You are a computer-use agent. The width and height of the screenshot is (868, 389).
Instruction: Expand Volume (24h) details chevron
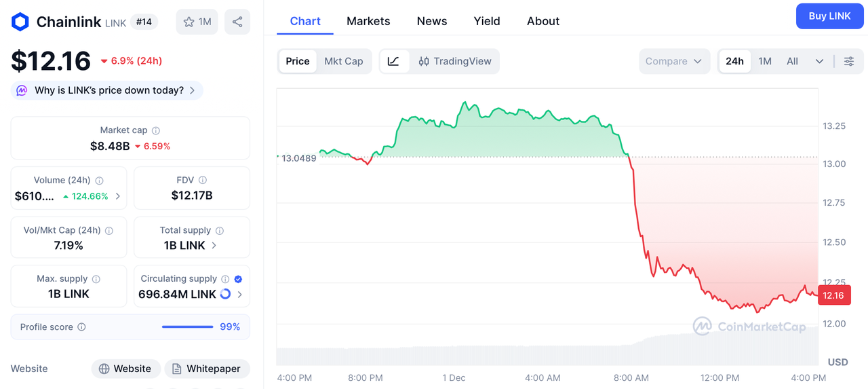point(118,196)
